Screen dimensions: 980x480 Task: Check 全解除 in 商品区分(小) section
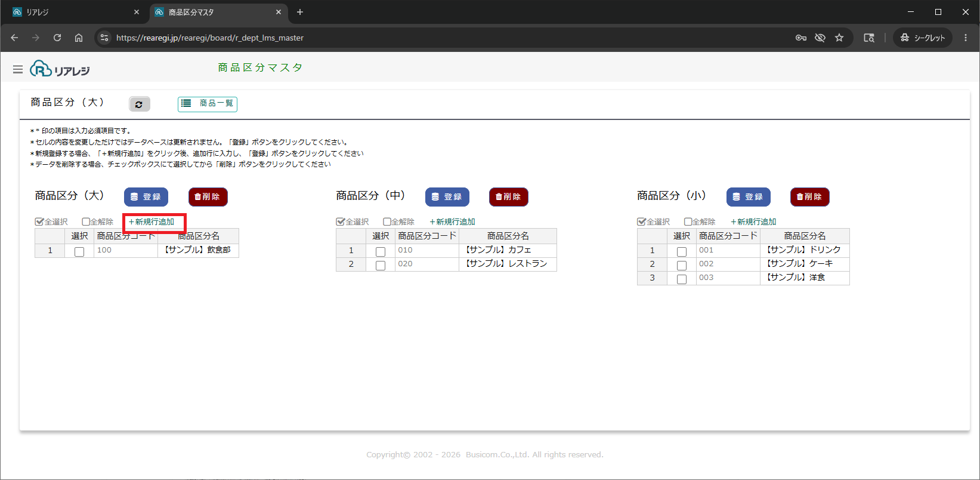(700, 221)
